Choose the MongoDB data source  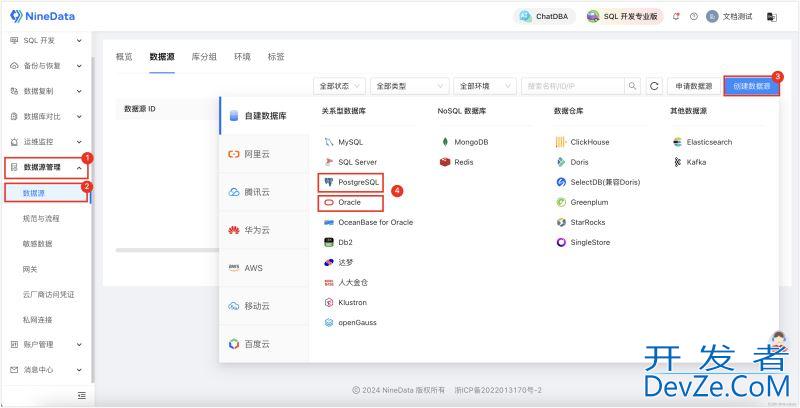[x=464, y=142]
